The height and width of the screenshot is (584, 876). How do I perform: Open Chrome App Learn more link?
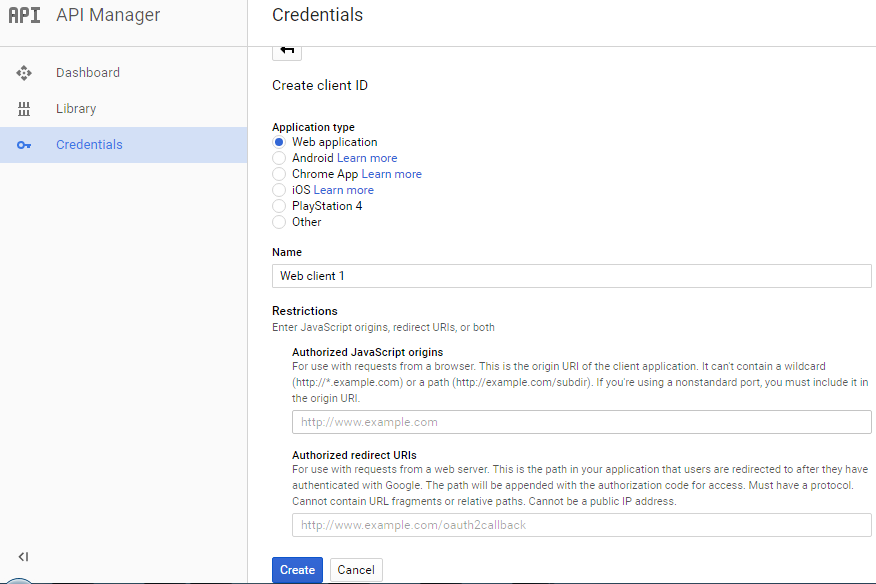[392, 174]
